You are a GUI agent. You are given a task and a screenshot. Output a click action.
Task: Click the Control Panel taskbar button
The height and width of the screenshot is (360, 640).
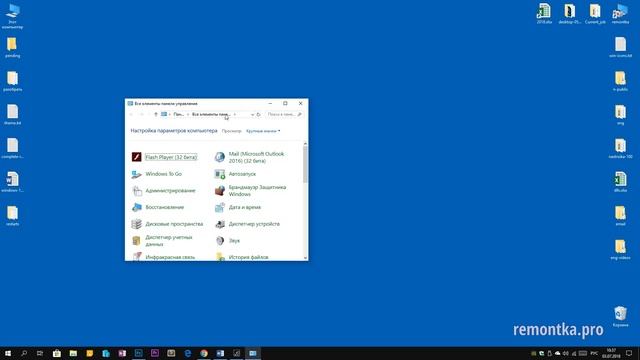point(253,353)
